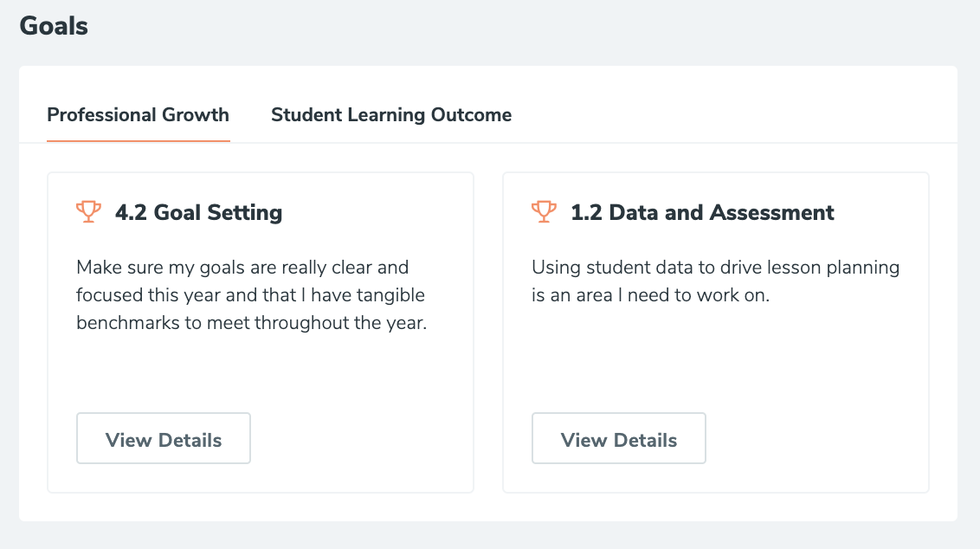980x549 pixels.
Task: Open View Details for 1.2 Data and Assessment
Action: click(x=619, y=438)
